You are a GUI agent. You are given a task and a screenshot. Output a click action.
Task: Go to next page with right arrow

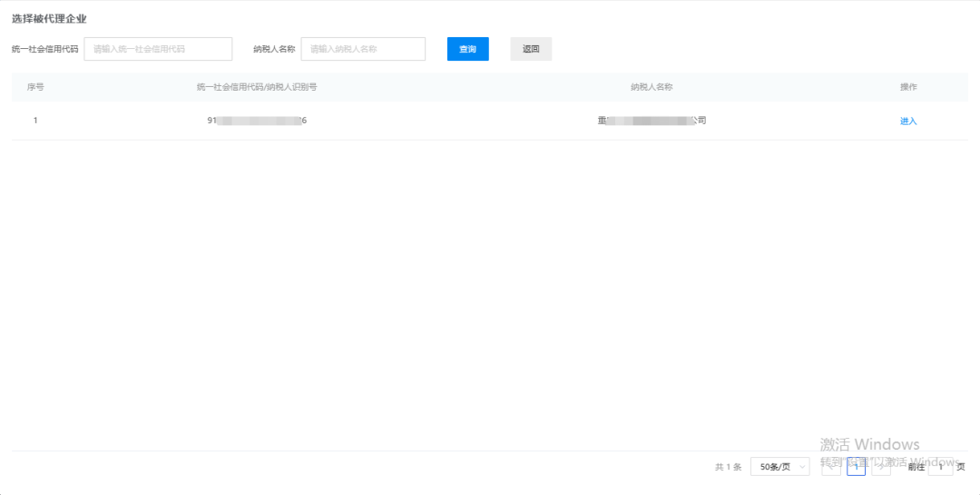click(881, 467)
